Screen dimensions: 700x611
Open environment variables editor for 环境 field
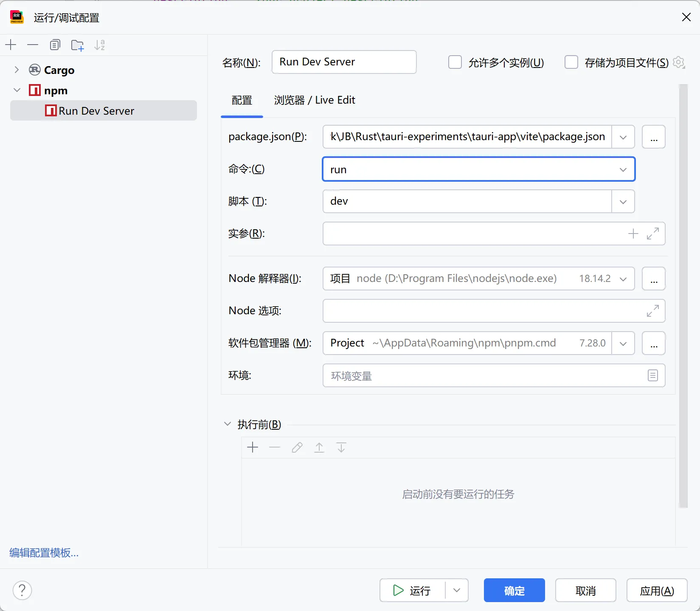[x=652, y=375]
